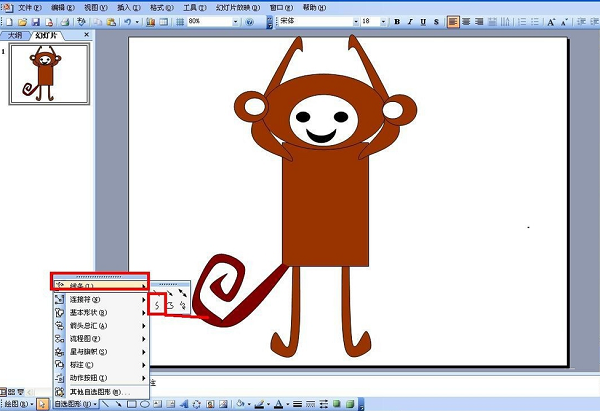The height and width of the screenshot is (411, 600).
Task: Switch to the 大纲 tab
Action: coord(15,35)
